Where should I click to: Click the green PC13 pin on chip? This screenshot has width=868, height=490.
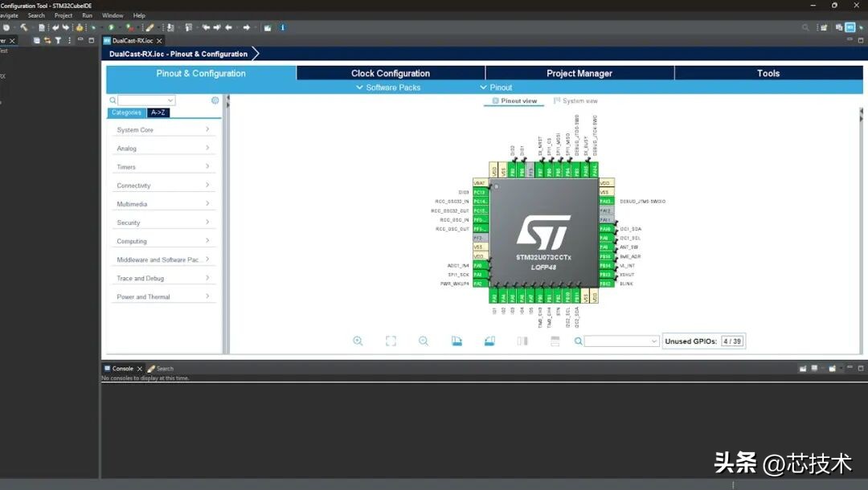click(x=481, y=192)
